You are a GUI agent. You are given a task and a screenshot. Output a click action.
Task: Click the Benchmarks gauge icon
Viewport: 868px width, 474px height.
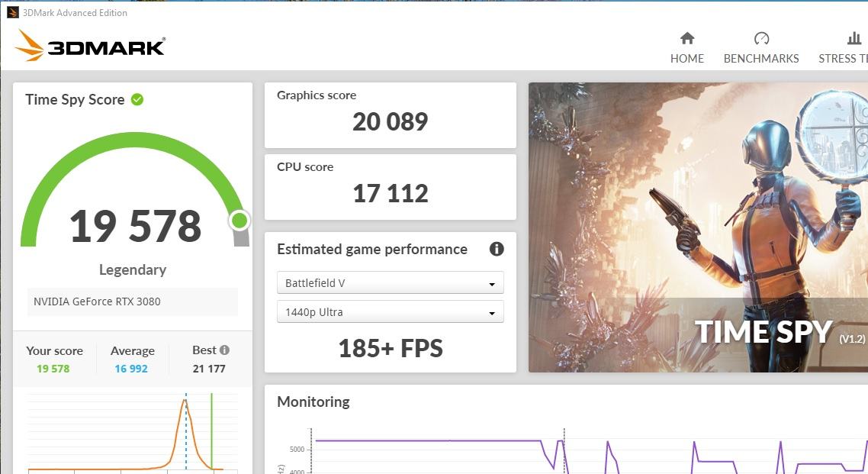coord(761,38)
